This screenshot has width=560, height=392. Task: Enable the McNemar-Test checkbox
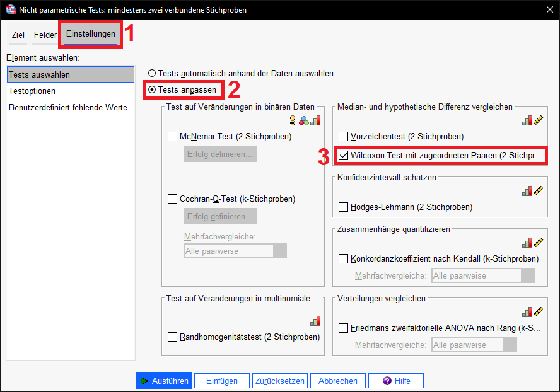[x=173, y=136]
